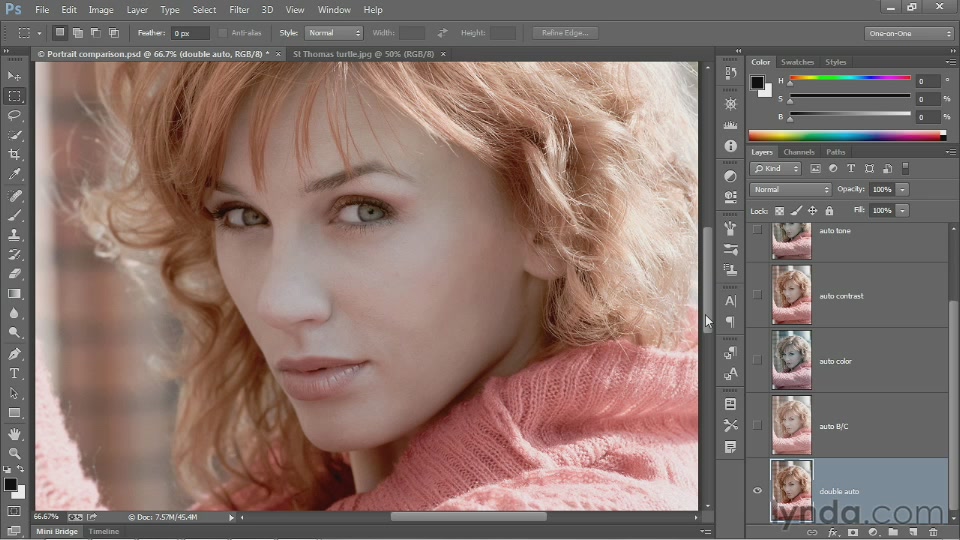Toggle the Anti-alias checkbox

point(223,33)
